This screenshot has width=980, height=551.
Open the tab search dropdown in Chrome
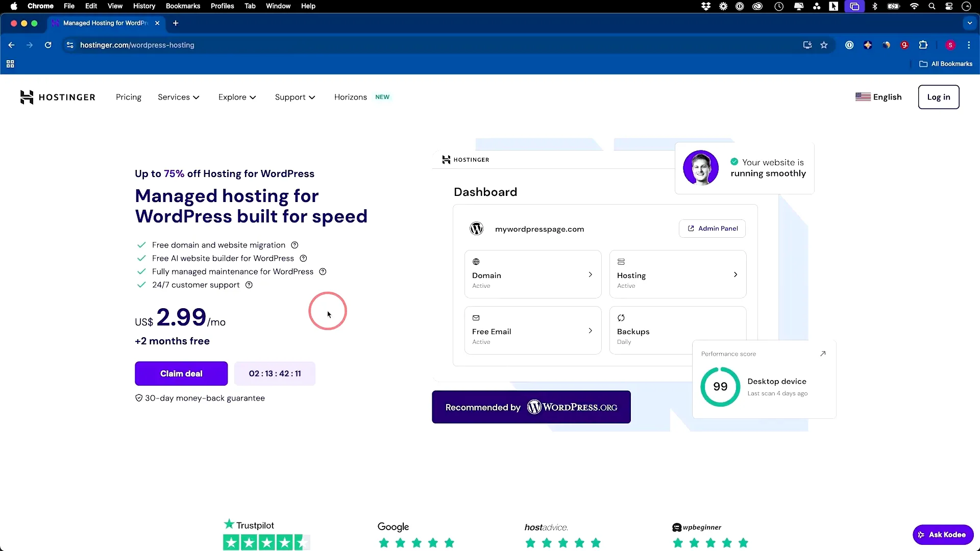click(x=970, y=23)
